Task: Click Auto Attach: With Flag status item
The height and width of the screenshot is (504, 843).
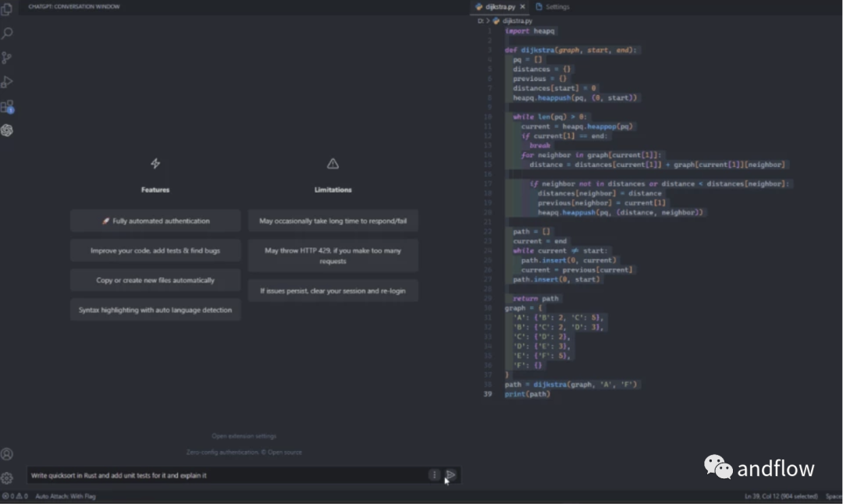Action: tap(66, 496)
